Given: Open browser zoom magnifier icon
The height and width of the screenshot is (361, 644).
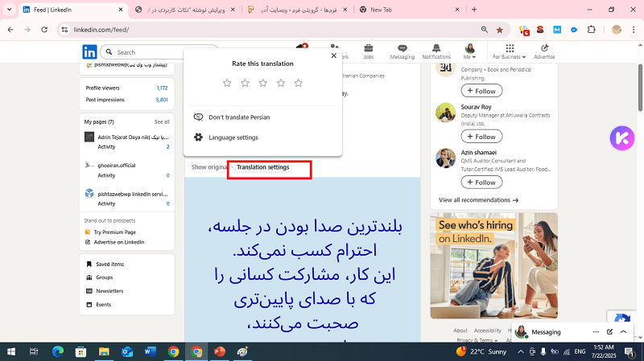Looking at the screenshot, I should click(485, 30).
